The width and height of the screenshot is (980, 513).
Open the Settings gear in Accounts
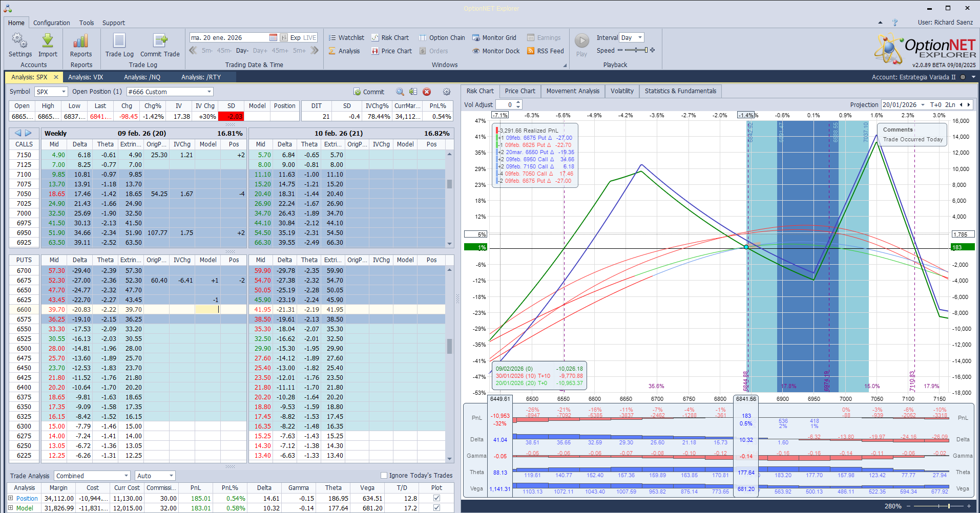[x=20, y=45]
